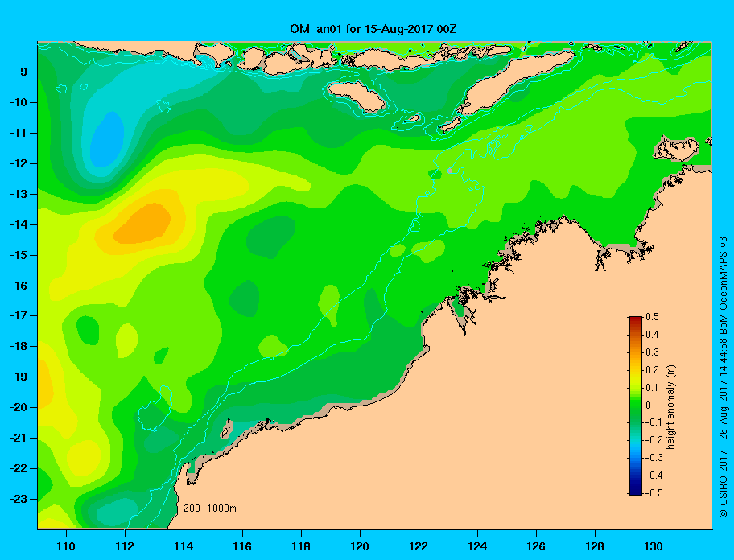Click the colorbar label "0.5"
734x560 pixels.
click(x=652, y=317)
